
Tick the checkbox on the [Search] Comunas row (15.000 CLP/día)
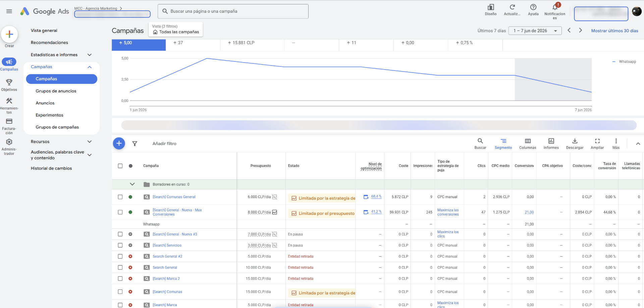coord(120,292)
